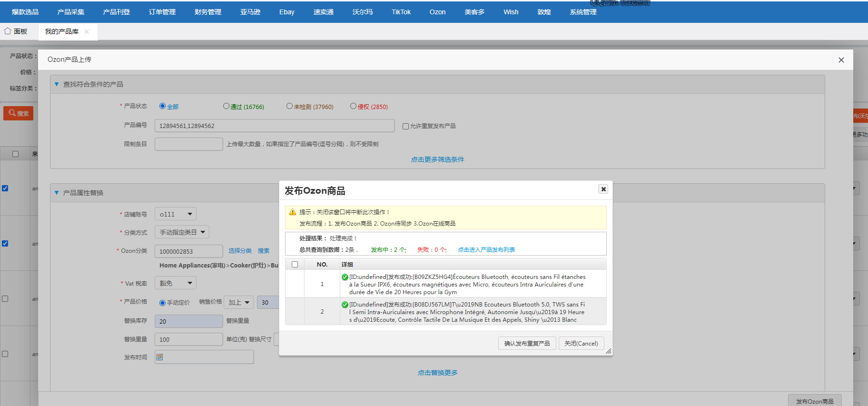The image size is (868, 406).
Task: Click green success icon on result row 2
Action: (345, 305)
